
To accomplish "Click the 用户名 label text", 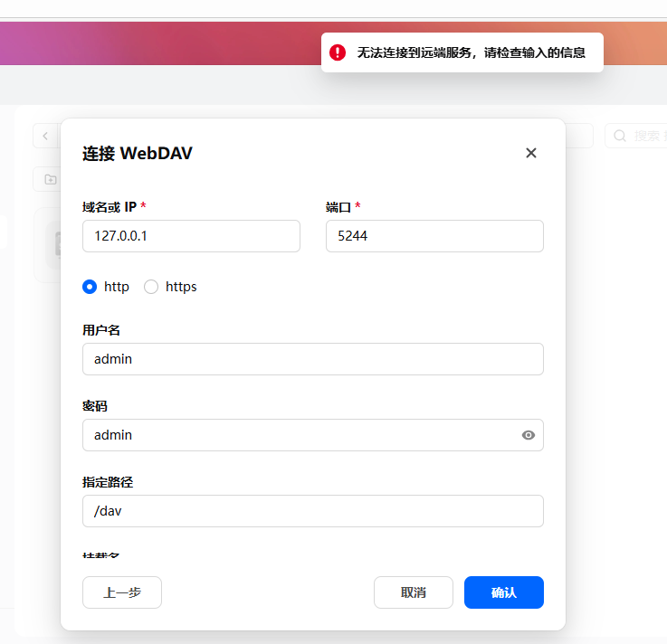I will (101, 330).
